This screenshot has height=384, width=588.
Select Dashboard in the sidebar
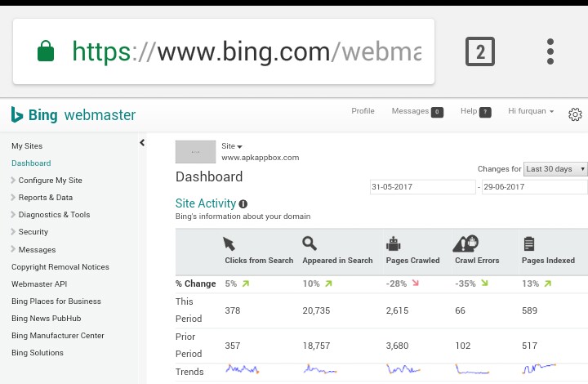31,163
